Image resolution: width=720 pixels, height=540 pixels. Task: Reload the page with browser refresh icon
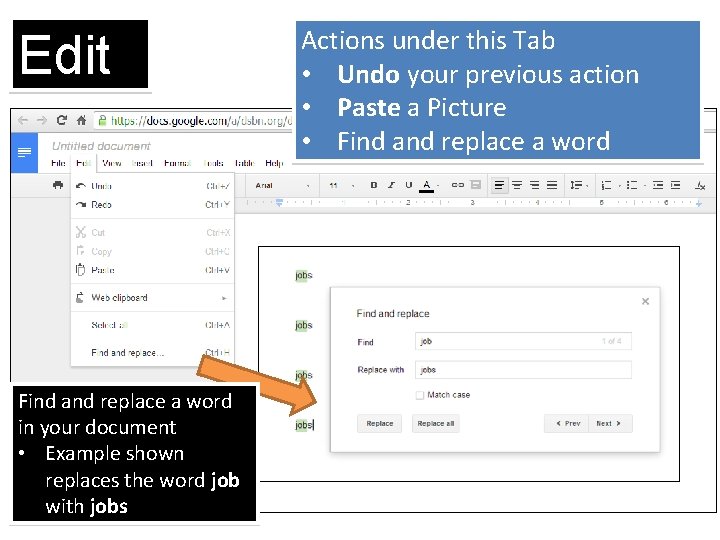tap(62, 120)
